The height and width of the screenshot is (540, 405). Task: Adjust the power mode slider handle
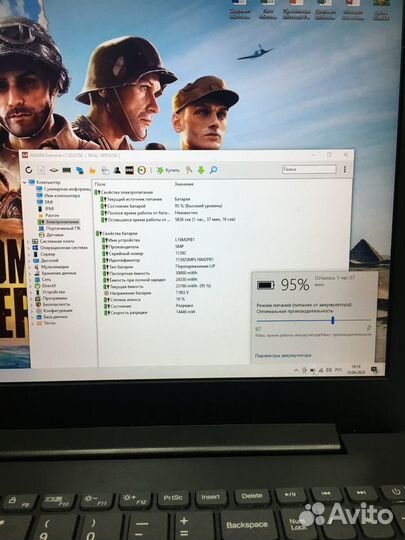click(x=333, y=320)
